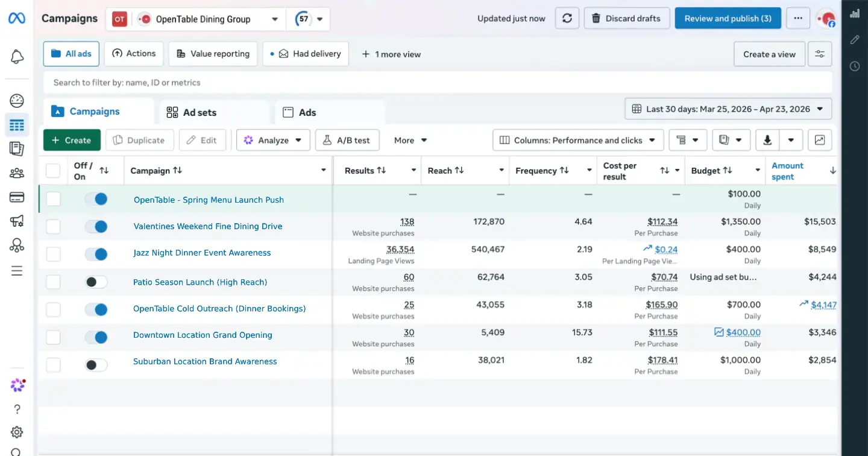Sort Campaign column by name
The width and height of the screenshot is (868, 456).
pos(177,170)
